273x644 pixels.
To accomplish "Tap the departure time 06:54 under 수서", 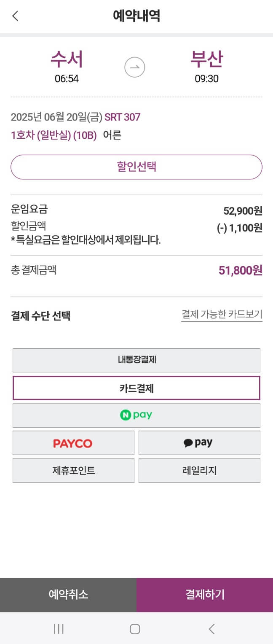I will pyautogui.click(x=66, y=77).
